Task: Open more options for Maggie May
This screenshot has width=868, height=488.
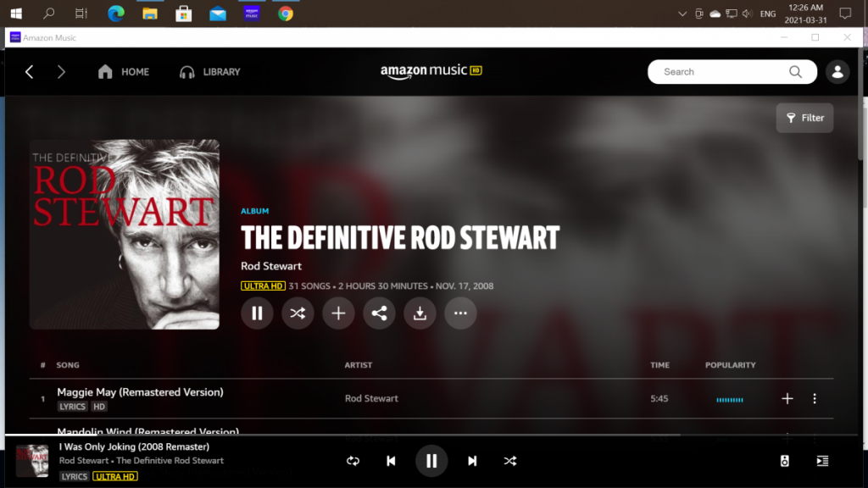Action: click(815, 398)
